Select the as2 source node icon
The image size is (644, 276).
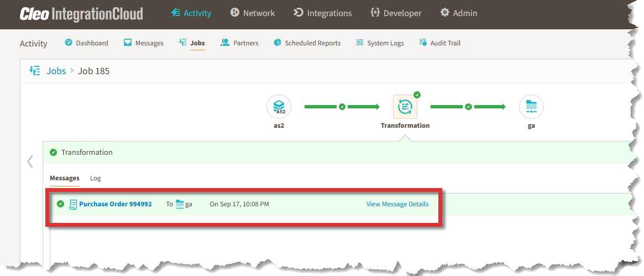click(x=279, y=107)
